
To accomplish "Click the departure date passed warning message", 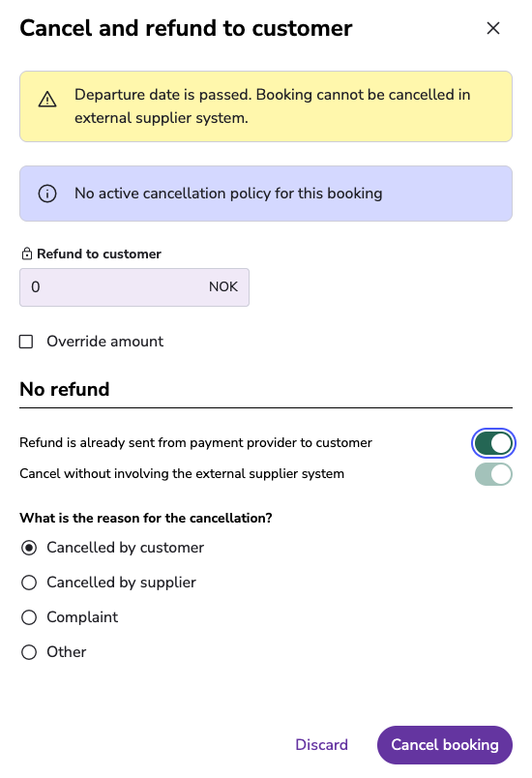I will point(272,106).
